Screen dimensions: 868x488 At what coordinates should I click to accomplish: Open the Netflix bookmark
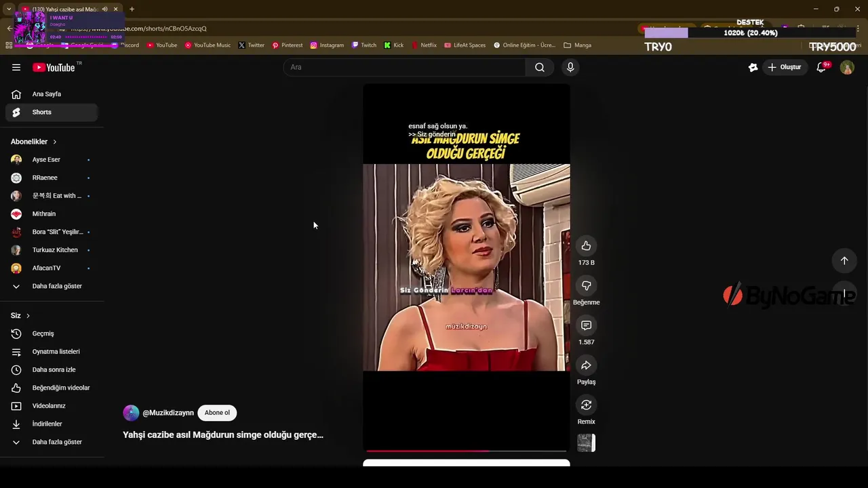(x=424, y=45)
